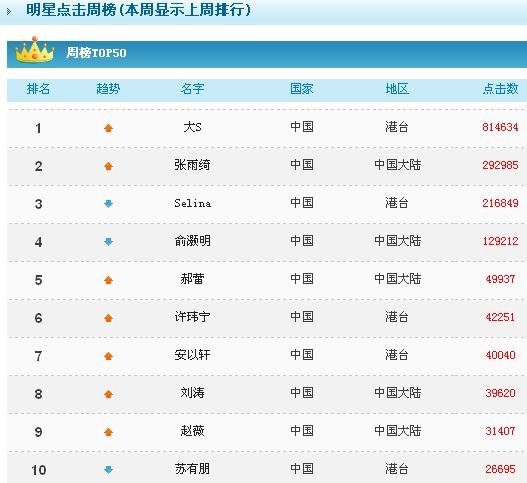Viewport: 527px width, 483px height.
Task: Click the blue down arrow in 俞灏明's row
Action: [x=108, y=242]
